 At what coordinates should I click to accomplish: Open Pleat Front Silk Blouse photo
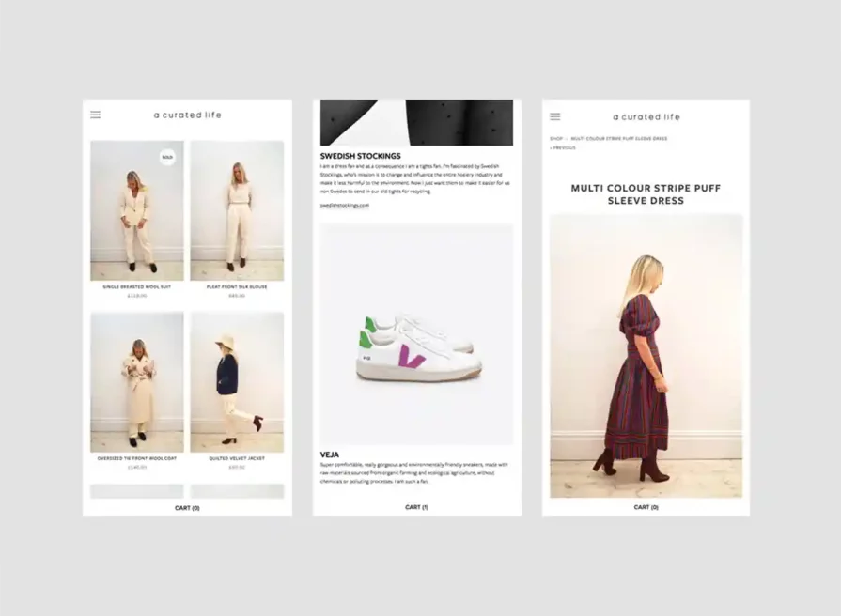(x=237, y=210)
